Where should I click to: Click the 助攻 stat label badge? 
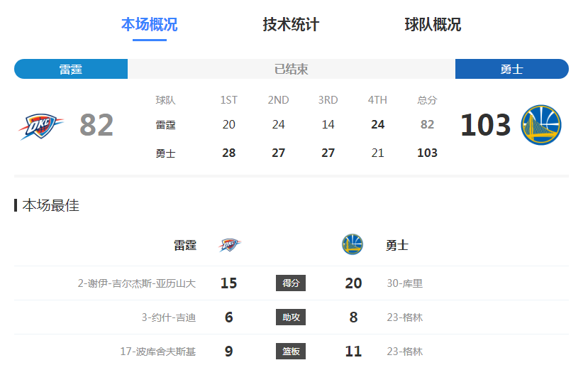pyautogui.click(x=291, y=317)
